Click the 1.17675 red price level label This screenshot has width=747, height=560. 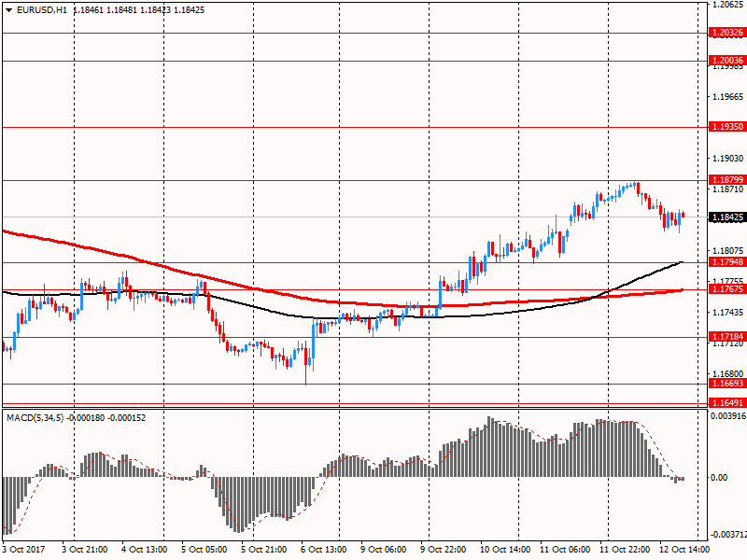[x=726, y=289]
